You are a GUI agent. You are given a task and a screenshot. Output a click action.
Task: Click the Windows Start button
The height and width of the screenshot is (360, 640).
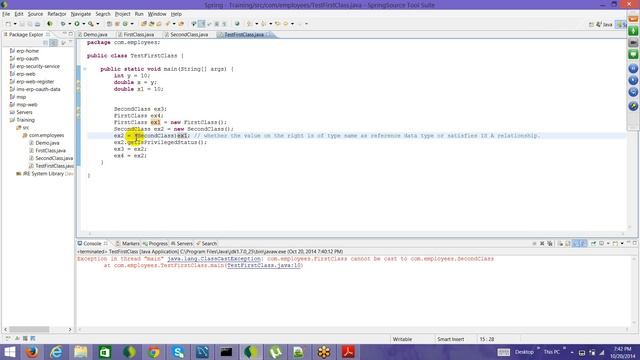pyautogui.click(x=9, y=352)
